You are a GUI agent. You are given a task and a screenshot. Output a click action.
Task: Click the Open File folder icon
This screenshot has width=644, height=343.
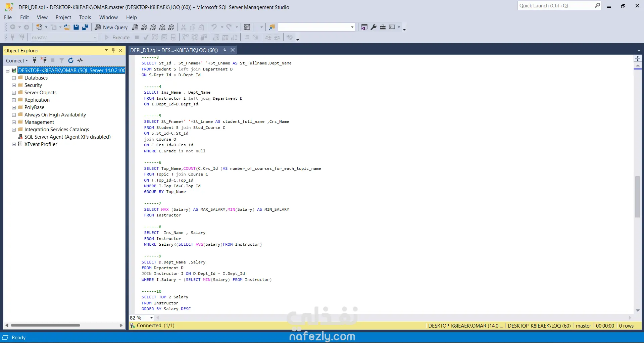tap(67, 27)
